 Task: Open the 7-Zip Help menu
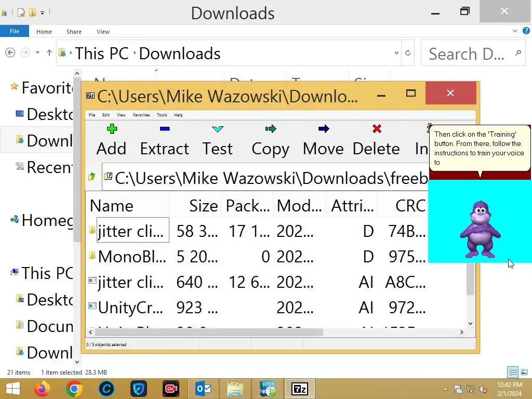click(179, 115)
